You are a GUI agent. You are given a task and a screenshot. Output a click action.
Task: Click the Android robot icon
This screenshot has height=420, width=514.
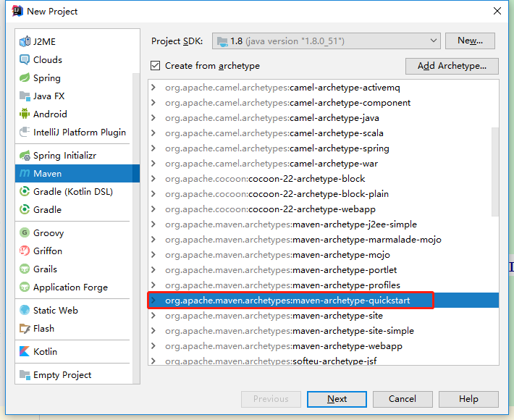(25, 114)
